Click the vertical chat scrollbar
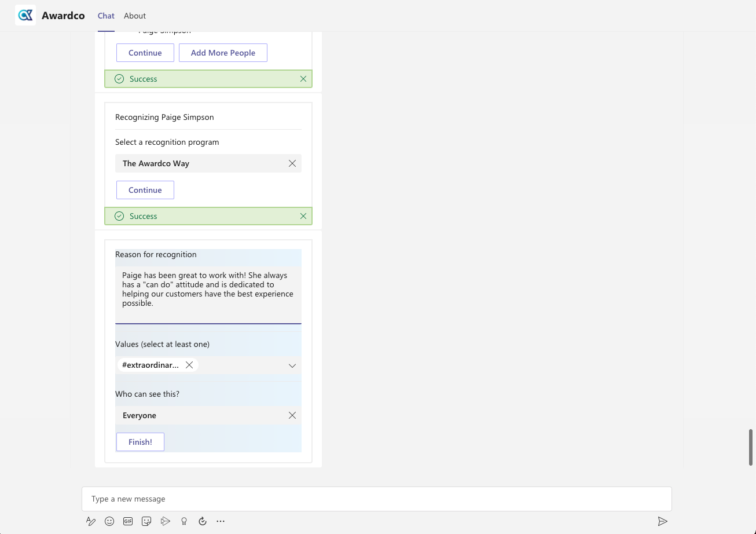756x534 pixels. point(751,447)
